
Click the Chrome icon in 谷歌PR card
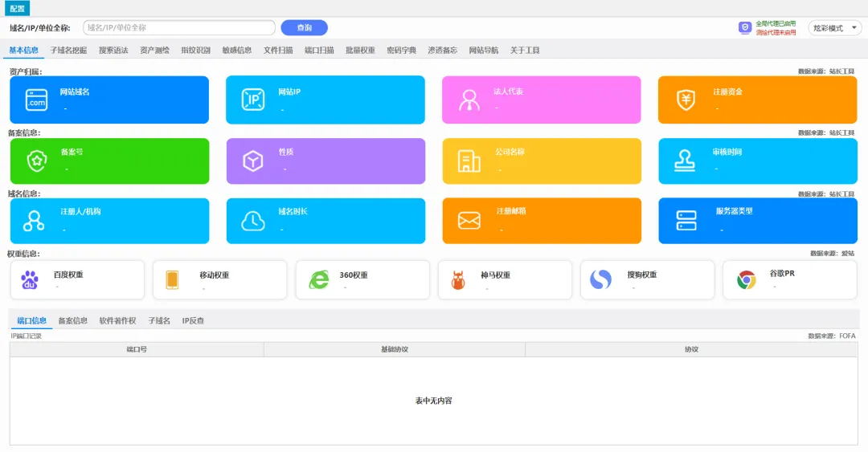click(746, 279)
